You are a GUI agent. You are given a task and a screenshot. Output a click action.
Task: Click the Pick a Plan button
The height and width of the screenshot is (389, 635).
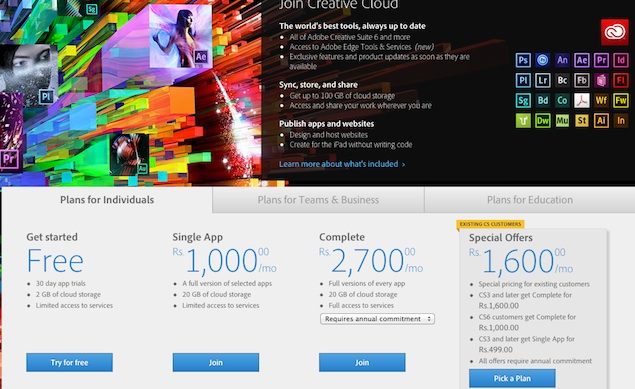512,378
